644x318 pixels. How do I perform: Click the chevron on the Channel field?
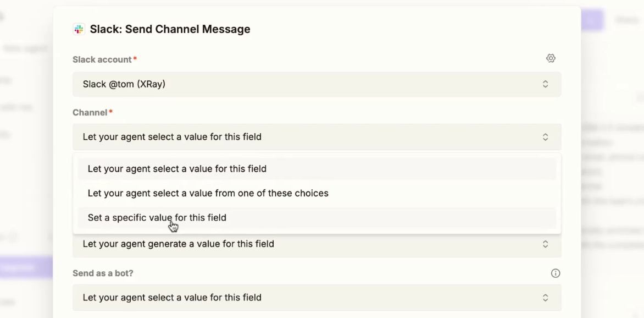tap(545, 136)
